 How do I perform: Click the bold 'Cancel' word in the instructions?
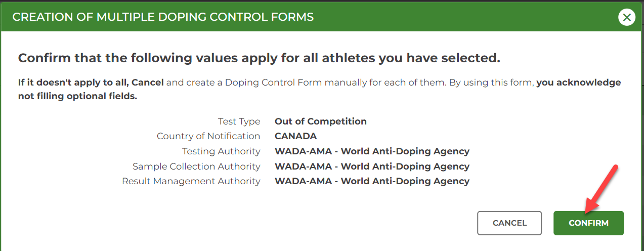pyautogui.click(x=148, y=82)
